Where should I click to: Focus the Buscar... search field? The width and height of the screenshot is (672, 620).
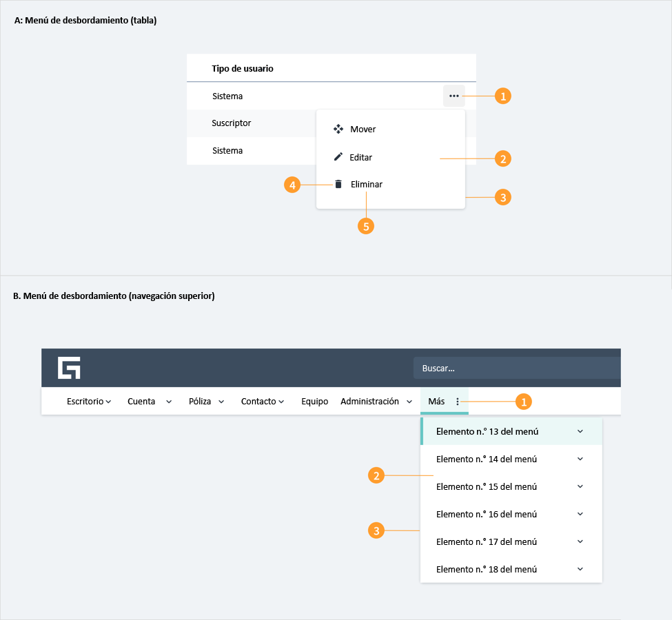(x=517, y=368)
